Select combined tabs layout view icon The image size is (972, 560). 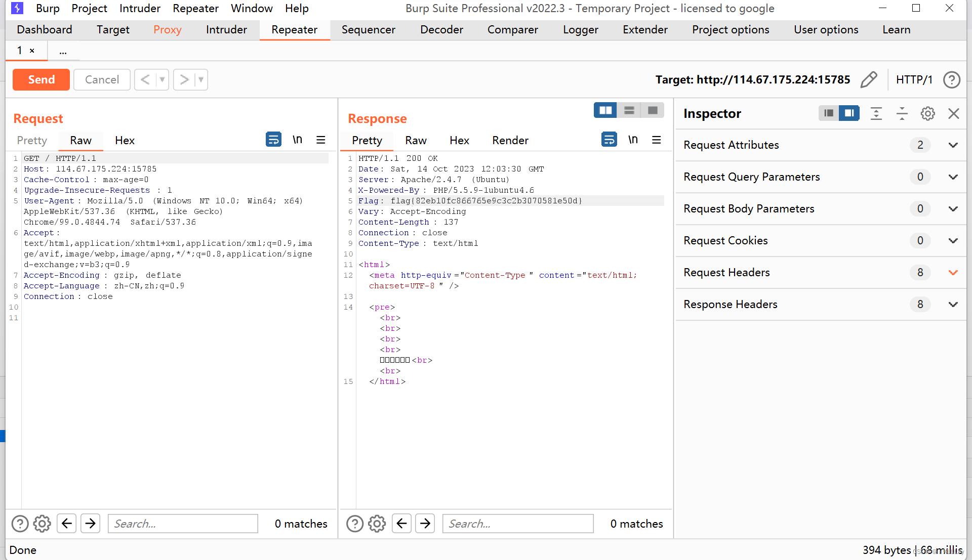(653, 110)
